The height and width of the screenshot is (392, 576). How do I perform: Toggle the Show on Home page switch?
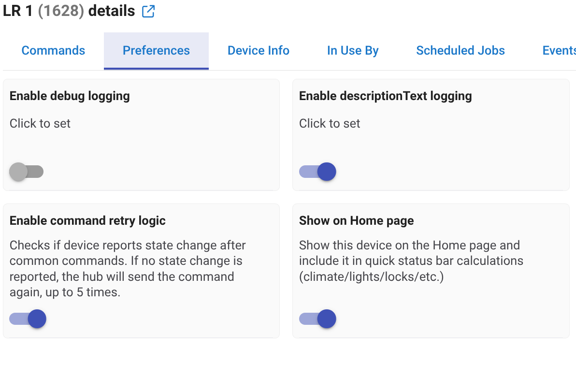[x=317, y=319]
